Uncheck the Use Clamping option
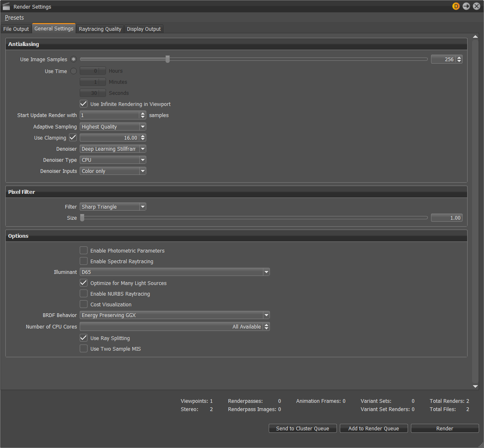 point(73,138)
